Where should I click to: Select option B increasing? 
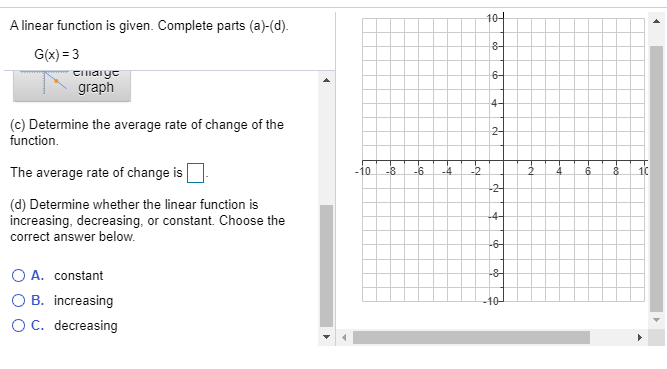(x=18, y=300)
